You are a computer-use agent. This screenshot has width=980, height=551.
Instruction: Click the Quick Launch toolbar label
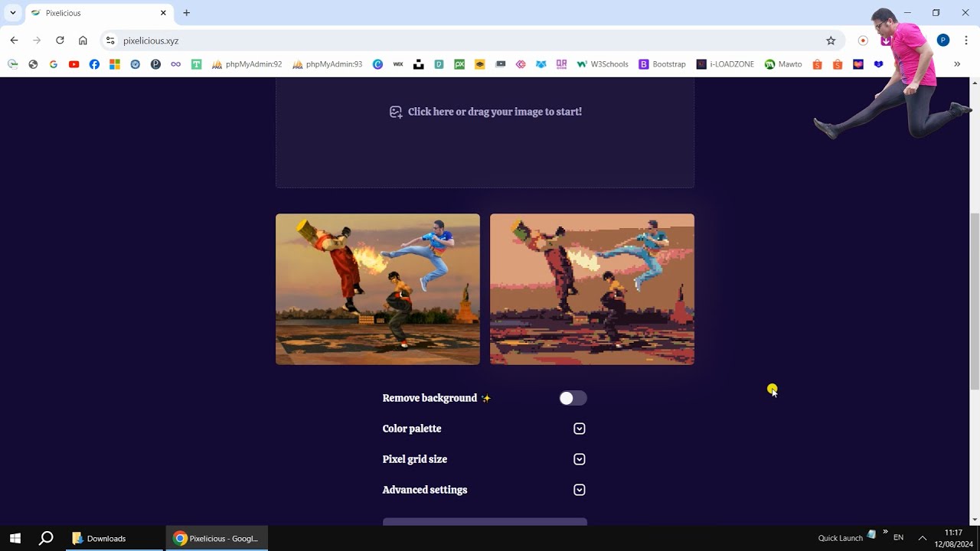[x=840, y=538]
